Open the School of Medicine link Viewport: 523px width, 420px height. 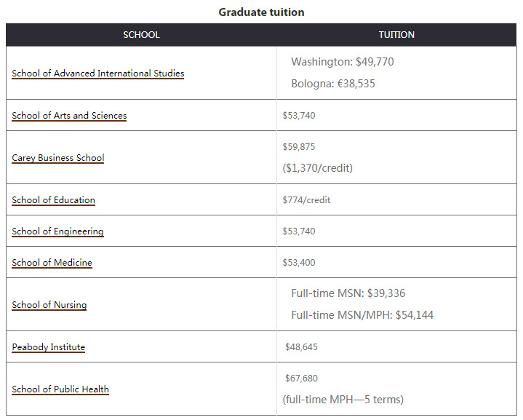[x=52, y=262]
